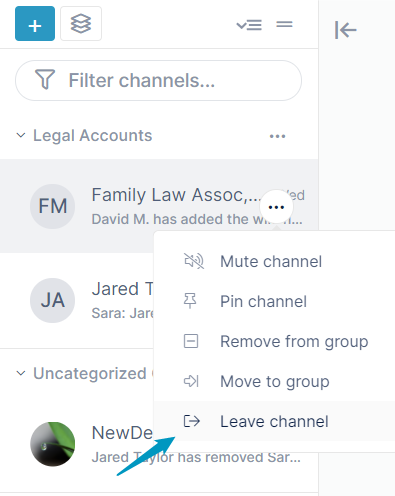Image resolution: width=395 pixels, height=496 pixels.
Task: Open Legal Accounts group options dots
Action: tap(277, 136)
